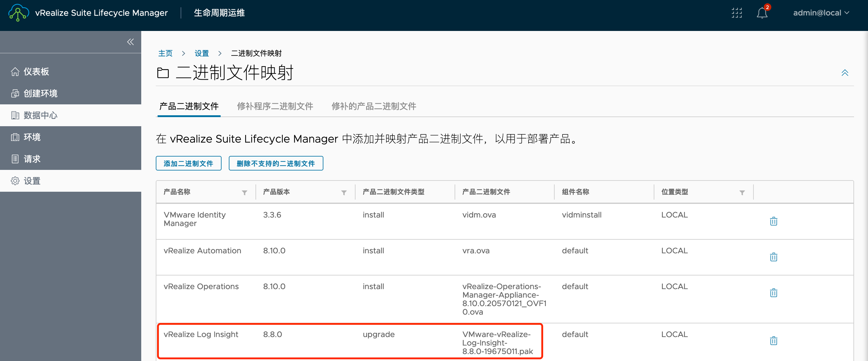Click the datacenter building icon in sidebar
This screenshot has width=868, height=361.
[15, 115]
